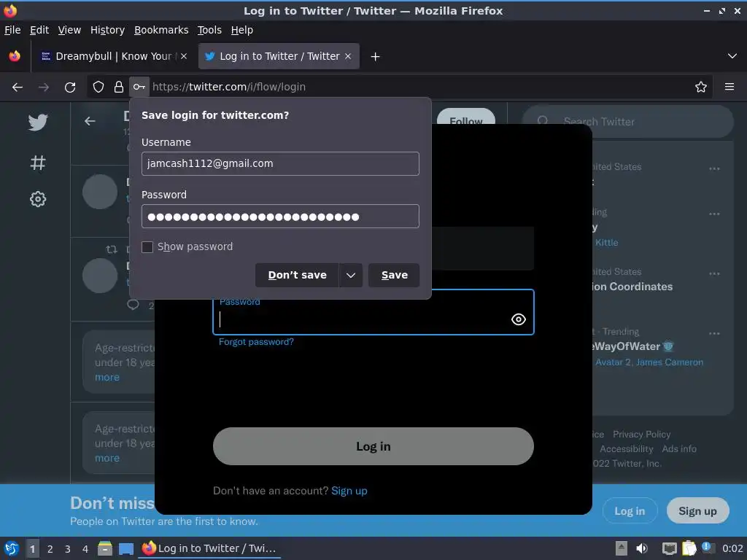Click the Kittle trending link
The width and height of the screenshot is (747, 560).
tap(607, 242)
